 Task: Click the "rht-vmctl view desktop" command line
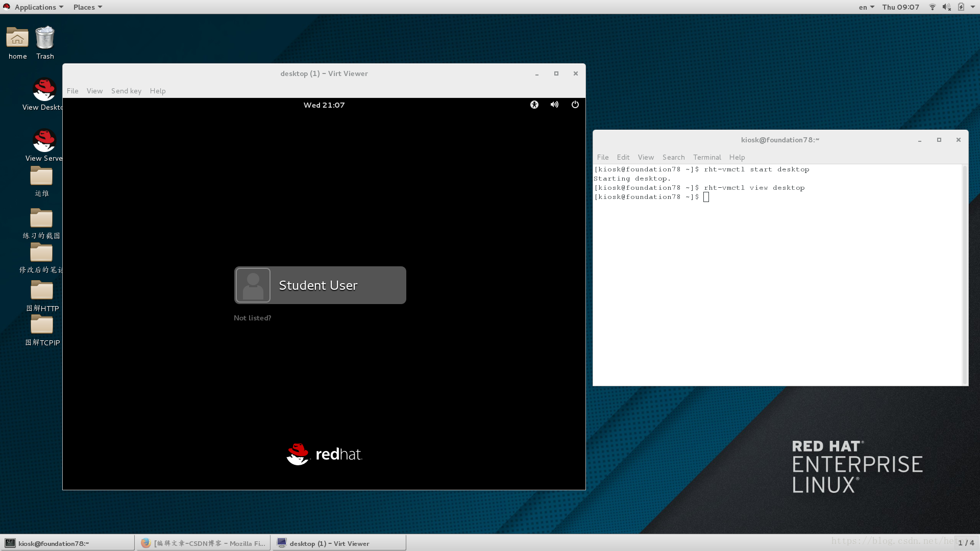tap(754, 188)
